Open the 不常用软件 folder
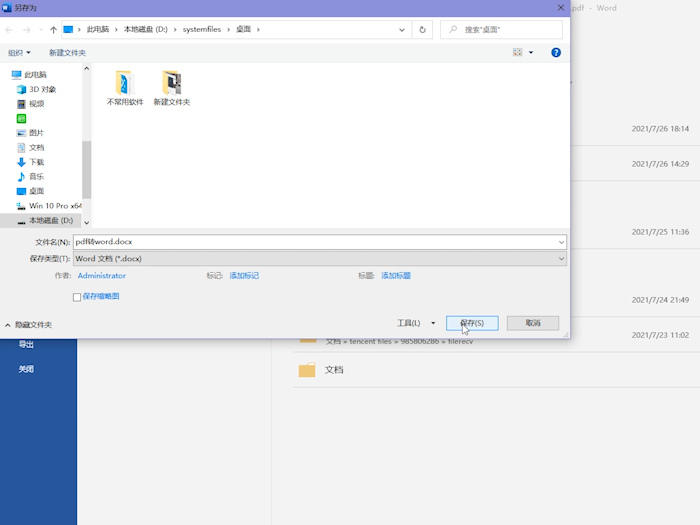Viewport: 700px width, 525px height. pyautogui.click(x=124, y=84)
